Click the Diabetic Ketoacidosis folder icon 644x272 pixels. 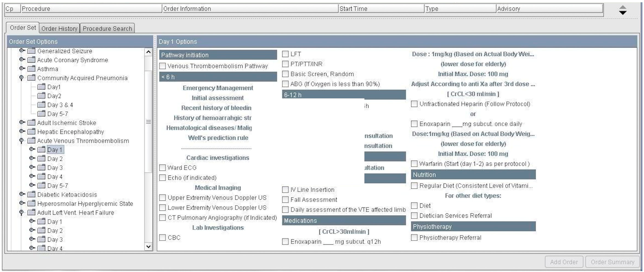pos(31,195)
